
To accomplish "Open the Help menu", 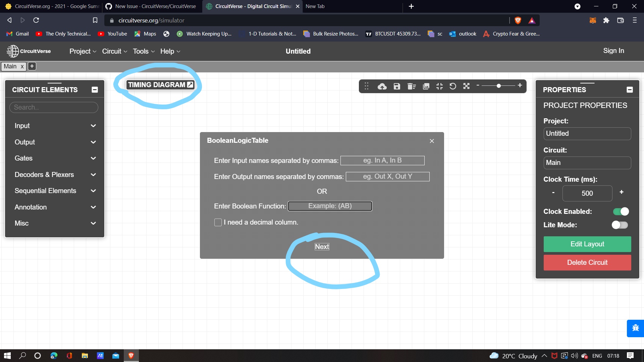I will tap(170, 51).
